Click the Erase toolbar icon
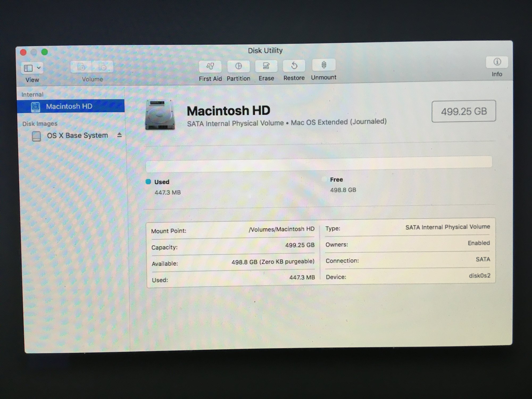Screen dimensions: 532x399 [x=266, y=66]
